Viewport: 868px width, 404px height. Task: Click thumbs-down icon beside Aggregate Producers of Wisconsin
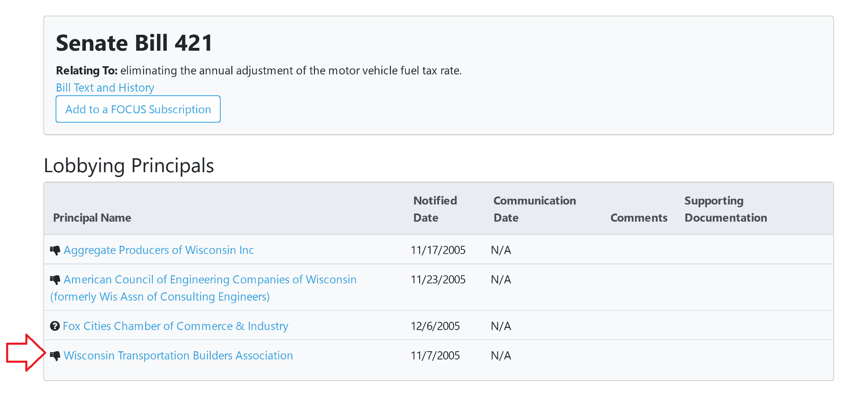(55, 250)
